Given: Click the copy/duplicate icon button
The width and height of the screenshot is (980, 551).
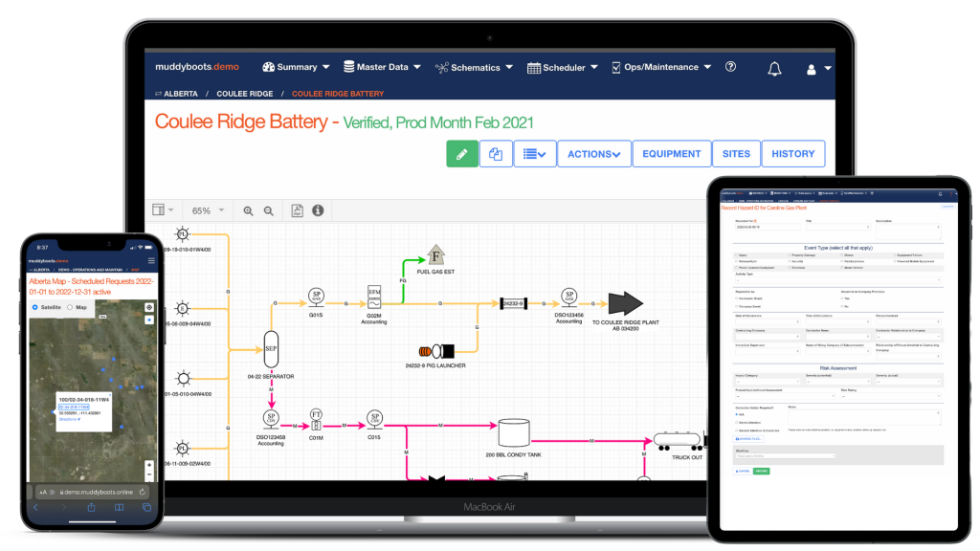Looking at the screenshot, I should tap(496, 154).
